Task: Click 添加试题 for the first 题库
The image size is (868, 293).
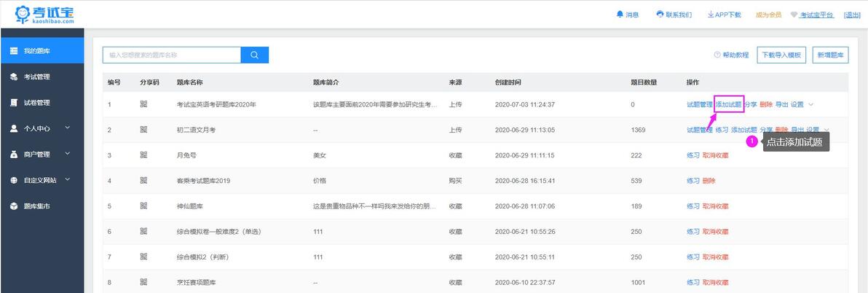Action: pos(728,104)
